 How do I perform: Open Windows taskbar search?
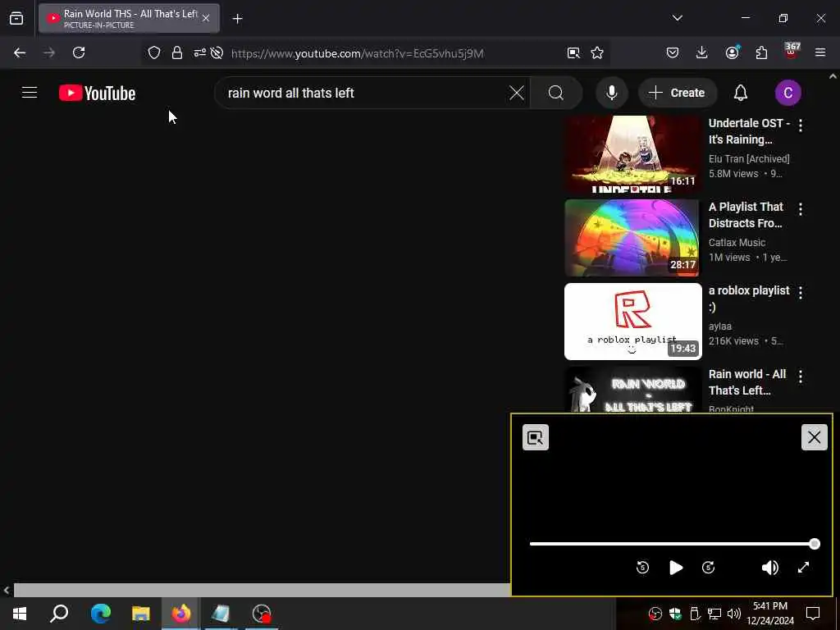[x=59, y=614]
